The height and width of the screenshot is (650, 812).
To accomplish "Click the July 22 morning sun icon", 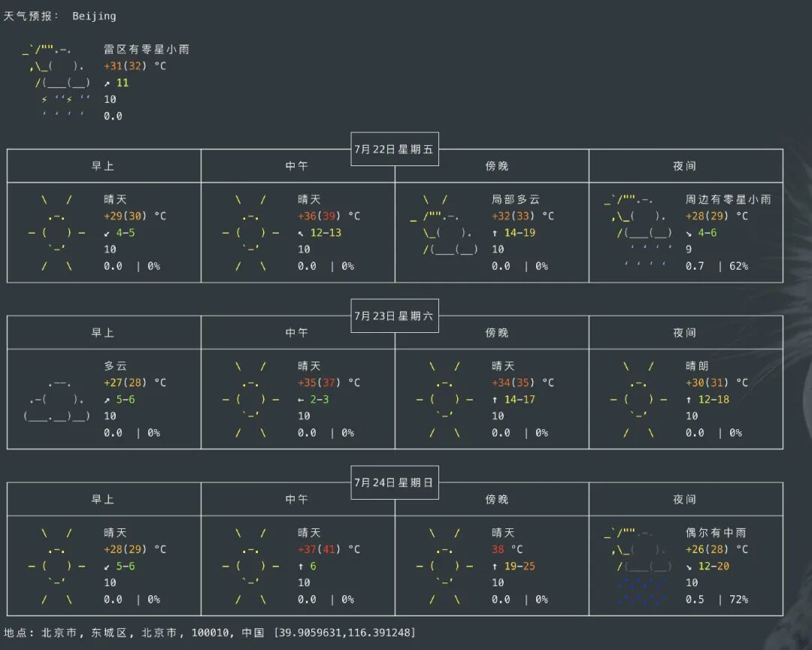I will 57,233.
